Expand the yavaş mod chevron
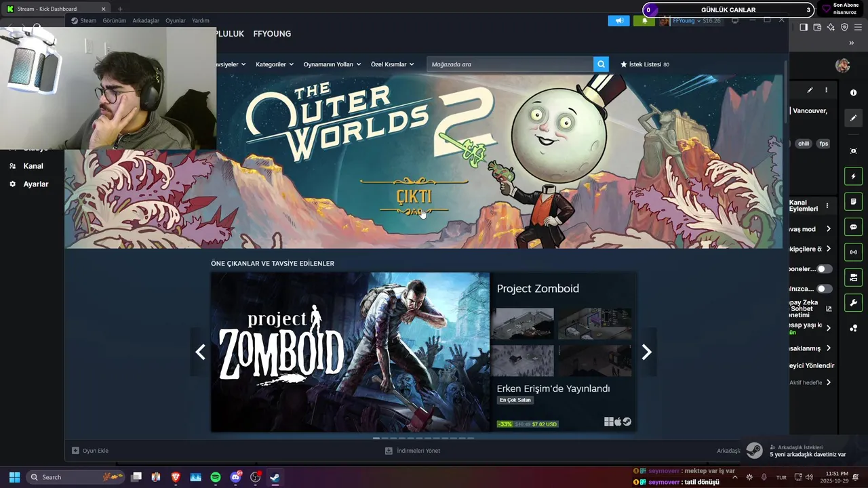 [829, 229]
